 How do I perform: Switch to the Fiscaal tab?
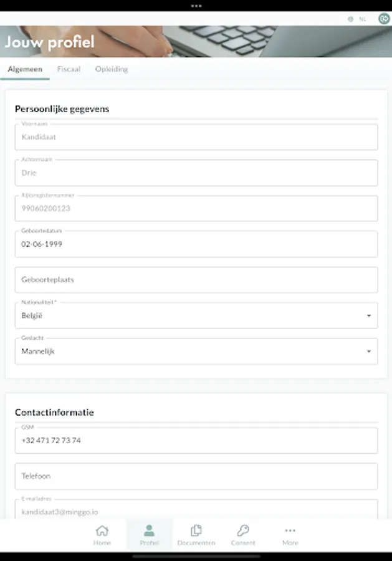pyautogui.click(x=69, y=69)
